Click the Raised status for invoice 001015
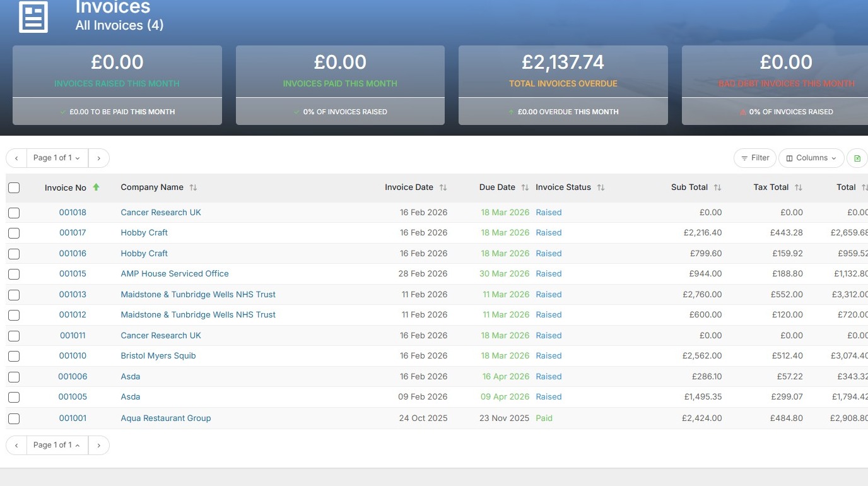 coord(549,274)
